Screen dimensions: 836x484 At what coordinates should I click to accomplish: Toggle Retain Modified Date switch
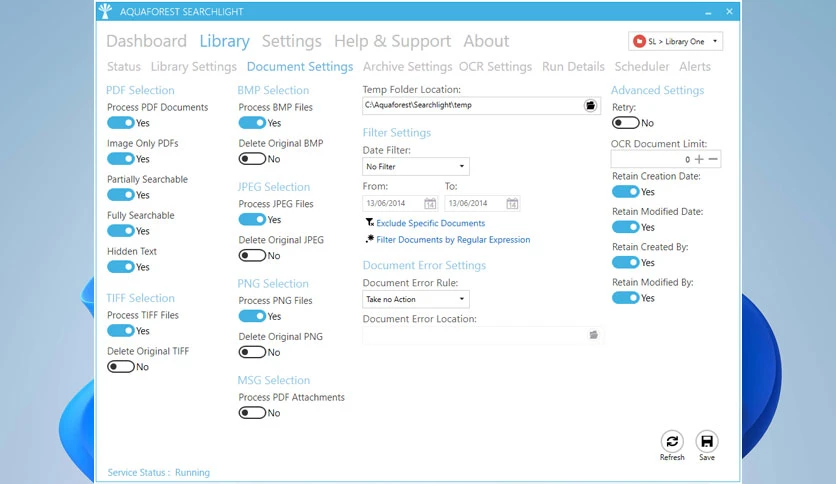625,228
